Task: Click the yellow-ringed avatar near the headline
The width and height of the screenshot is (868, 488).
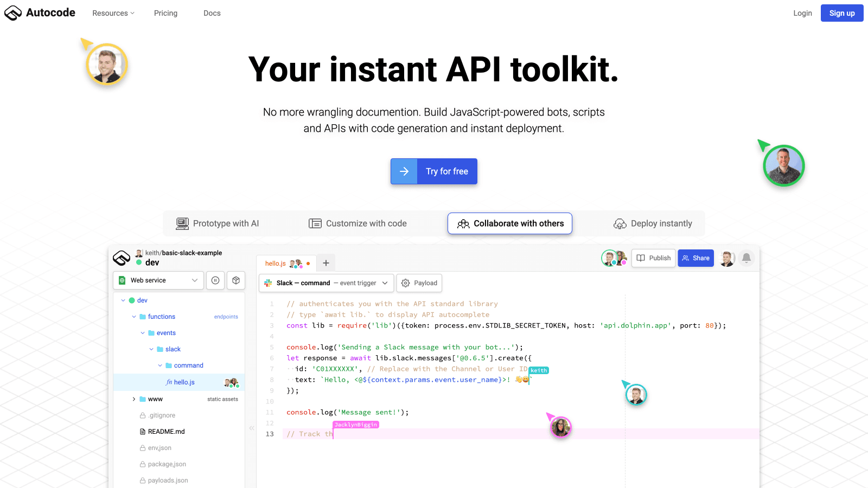Action: click(107, 65)
